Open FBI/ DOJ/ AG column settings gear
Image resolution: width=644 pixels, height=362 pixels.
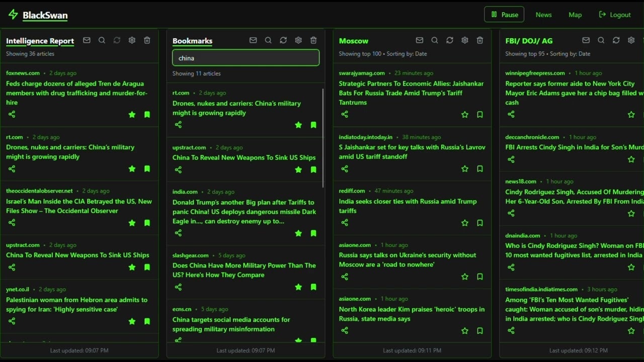tap(631, 40)
